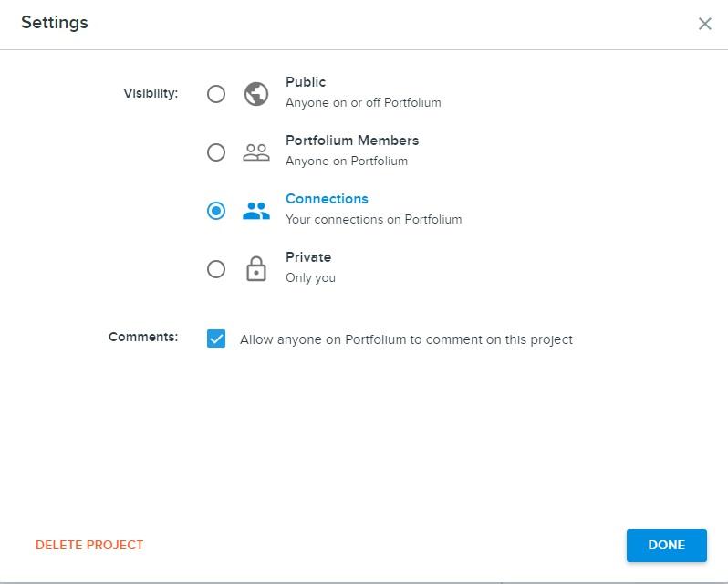Close the Settings dialog with X
The height and width of the screenshot is (584, 728).
click(x=705, y=24)
